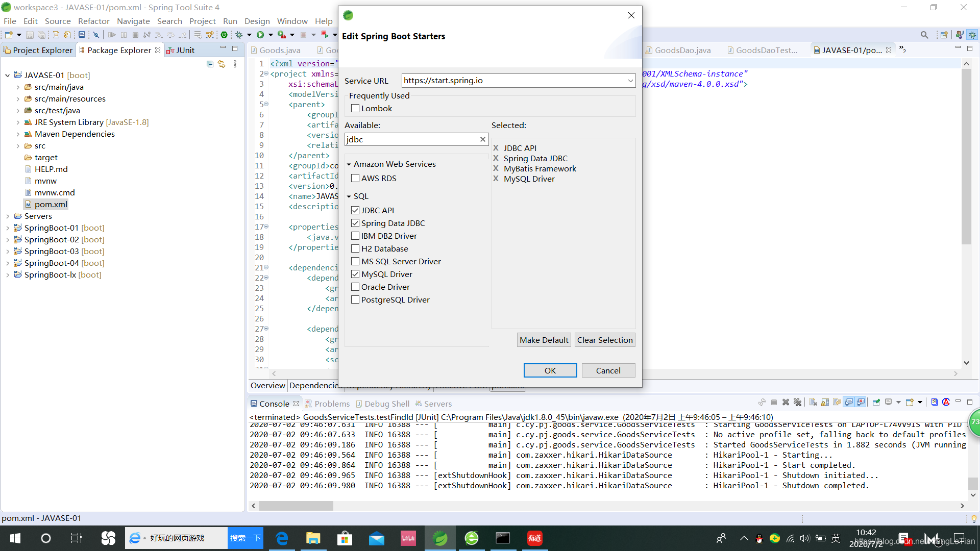Viewport: 980px width, 551px height.
Task: Clear the jdbc filter with the X icon
Action: (482, 139)
